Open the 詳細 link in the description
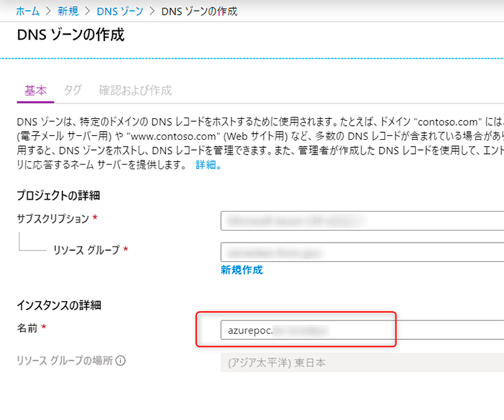Viewport: 504px width, 420px height. [x=208, y=165]
